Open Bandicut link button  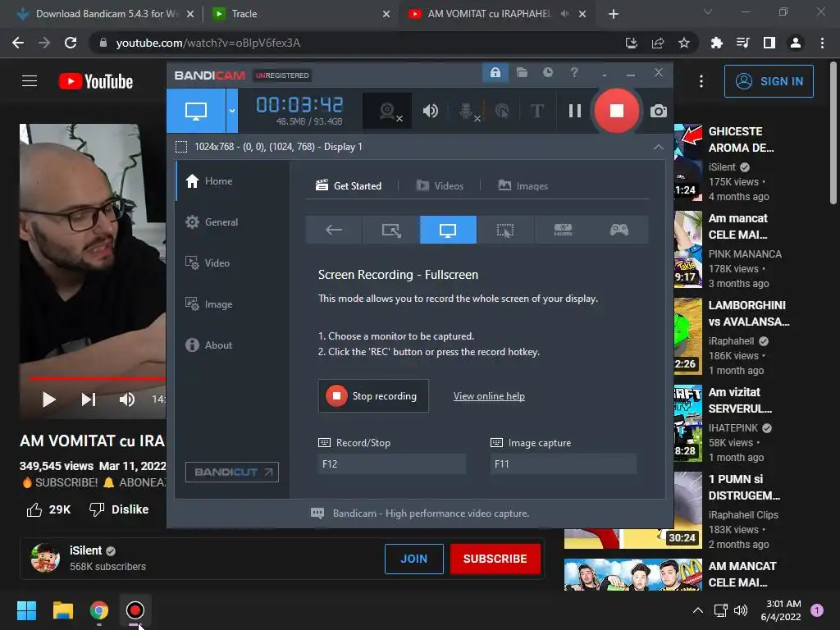[232, 472]
